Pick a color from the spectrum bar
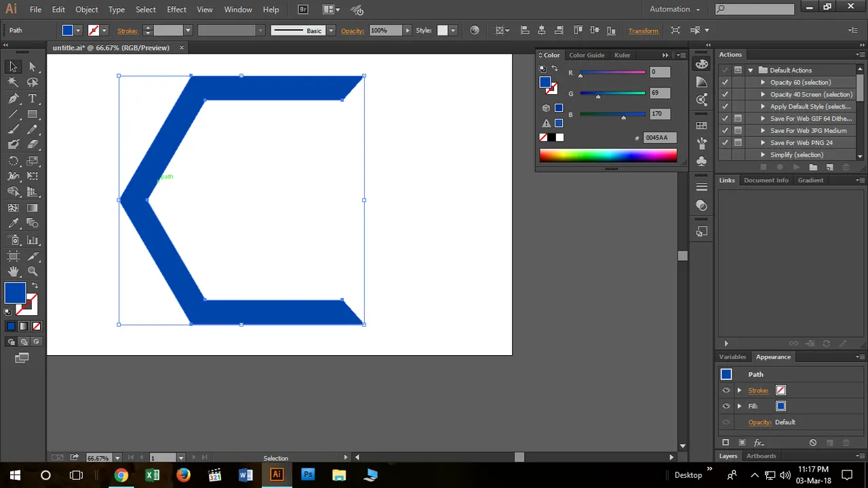The width and height of the screenshot is (868, 488). coord(608,155)
